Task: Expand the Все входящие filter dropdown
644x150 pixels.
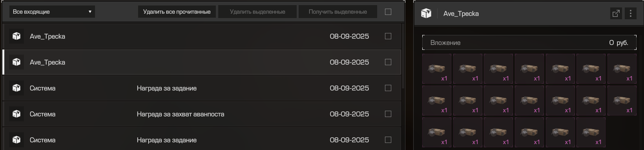Action: coord(52,12)
